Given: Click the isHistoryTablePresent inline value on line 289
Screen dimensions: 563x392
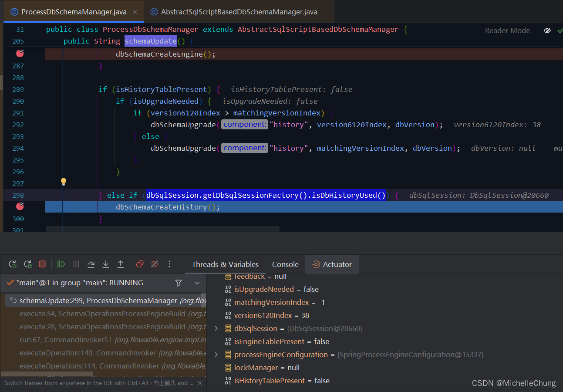Looking at the screenshot, I should click(291, 89).
